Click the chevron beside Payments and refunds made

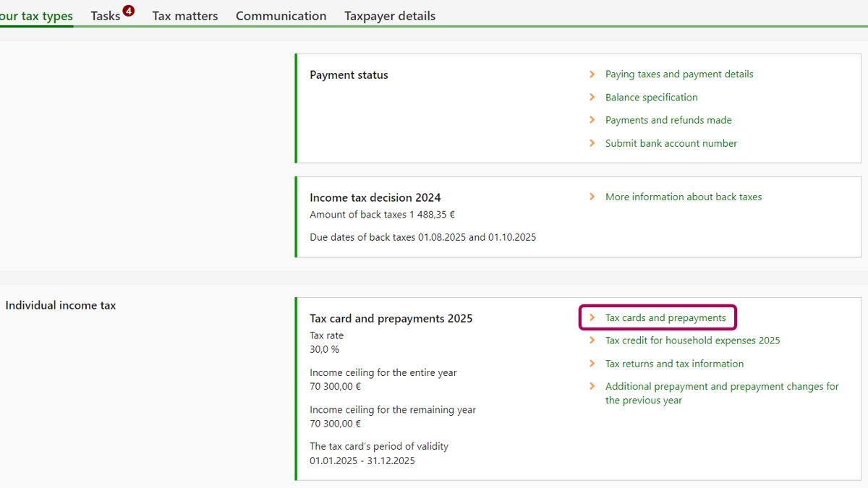(x=592, y=121)
